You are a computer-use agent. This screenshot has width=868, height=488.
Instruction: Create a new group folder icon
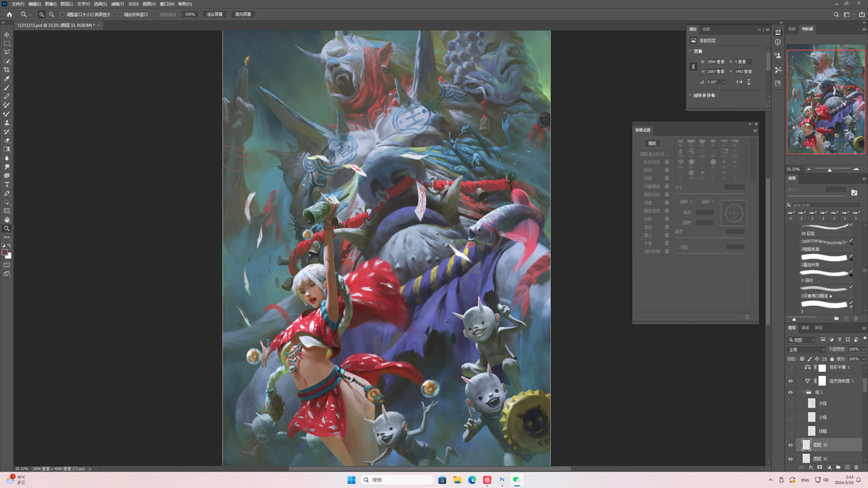click(838, 467)
